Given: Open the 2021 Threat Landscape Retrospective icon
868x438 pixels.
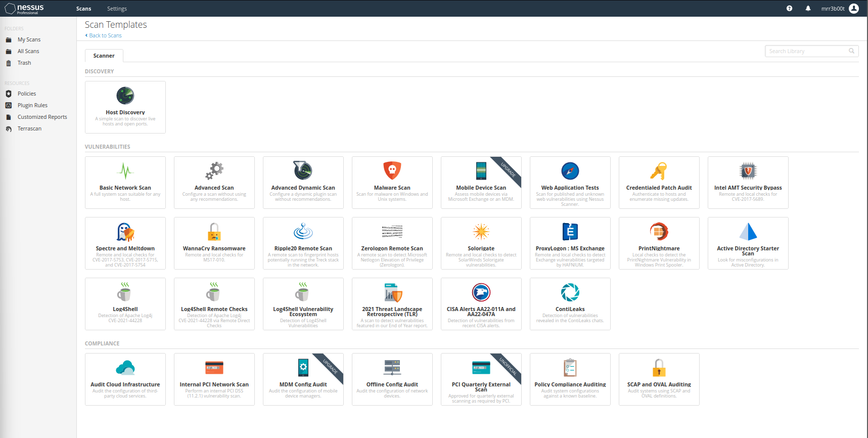Looking at the screenshot, I should [392, 292].
